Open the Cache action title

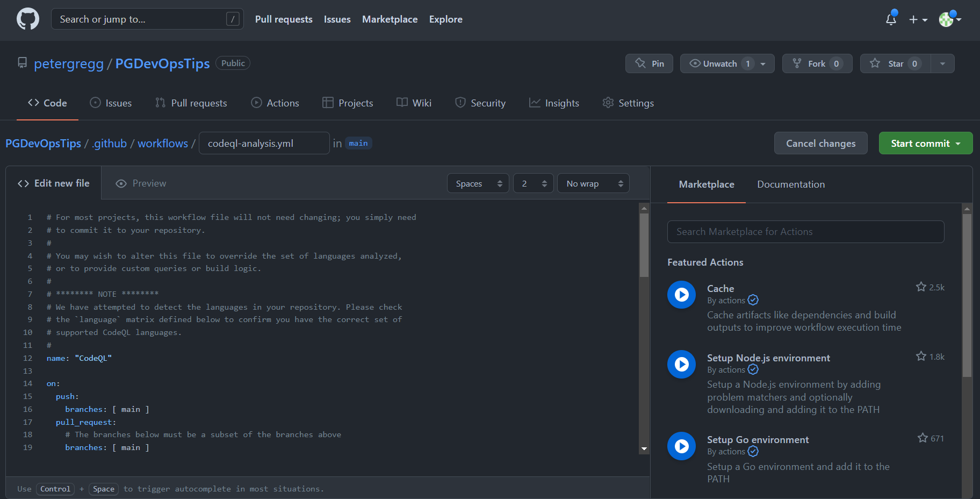pyautogui.click(x=720, y=289)
